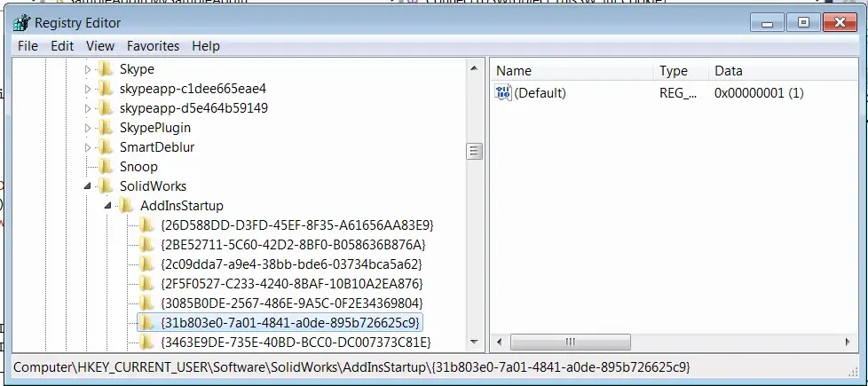Click values pane scroll left arrow
The image size is (868, 386).
(500, 343)
